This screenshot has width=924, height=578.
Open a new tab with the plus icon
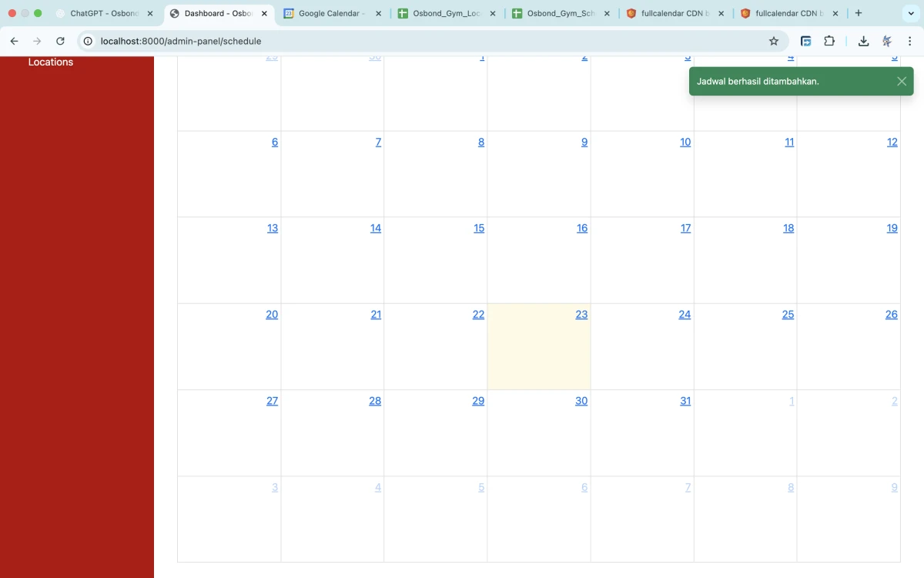pos(859,13)
